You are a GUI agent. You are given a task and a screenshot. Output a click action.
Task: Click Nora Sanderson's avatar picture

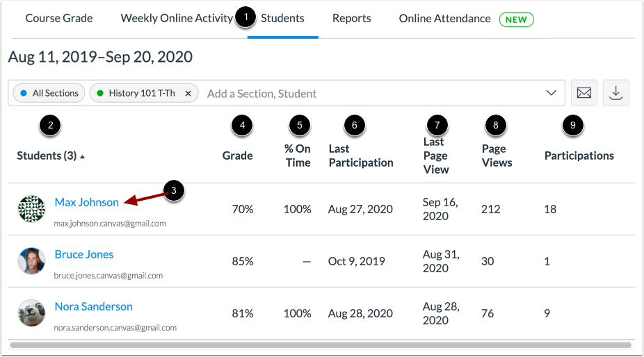click(31, 313)
